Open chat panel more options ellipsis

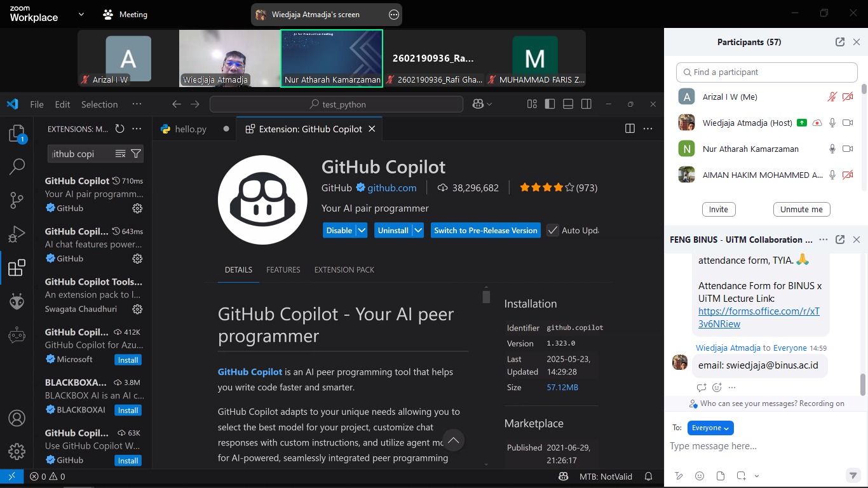tap(824, 240)
